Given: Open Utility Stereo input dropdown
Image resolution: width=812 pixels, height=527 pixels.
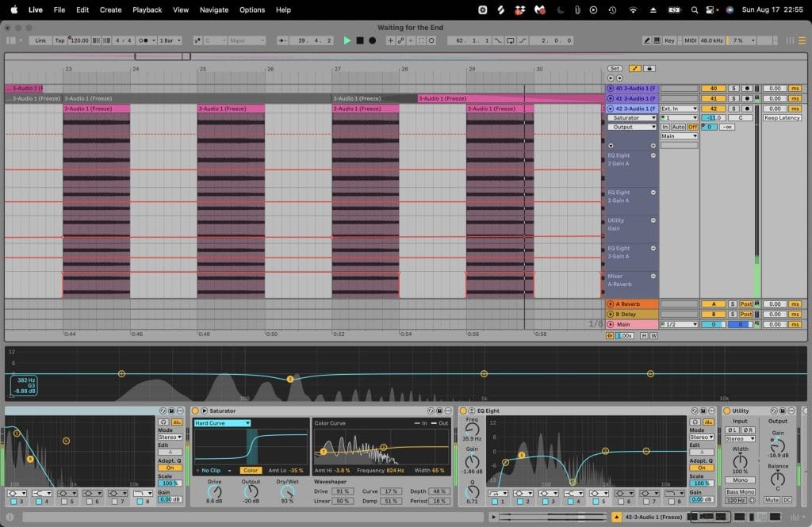Looking at the screenshot, I should [x=740, y=439].
